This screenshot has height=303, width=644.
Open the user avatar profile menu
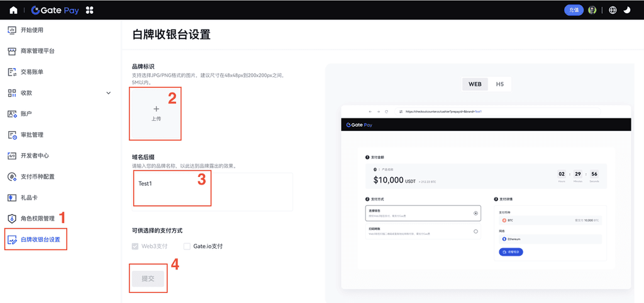tap(592, 10)
